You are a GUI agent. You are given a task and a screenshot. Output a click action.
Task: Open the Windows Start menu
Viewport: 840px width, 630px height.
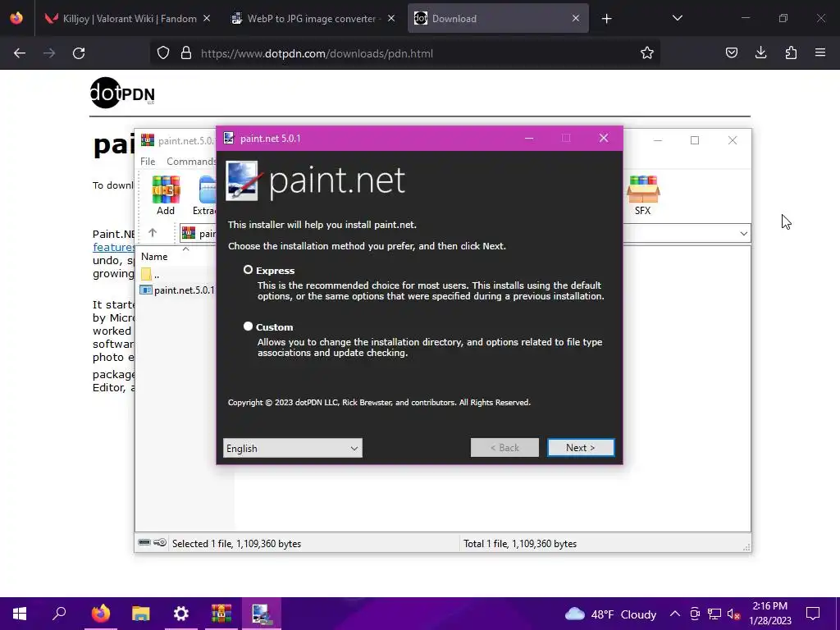[x=20, y=614]
